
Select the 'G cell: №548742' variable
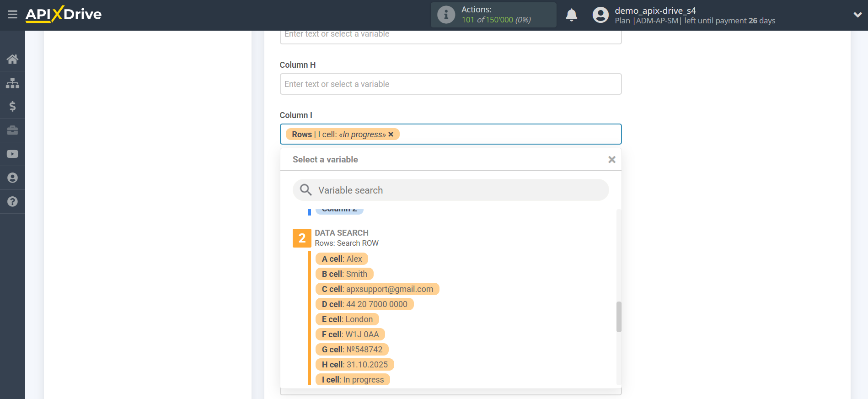pos(352,350)
